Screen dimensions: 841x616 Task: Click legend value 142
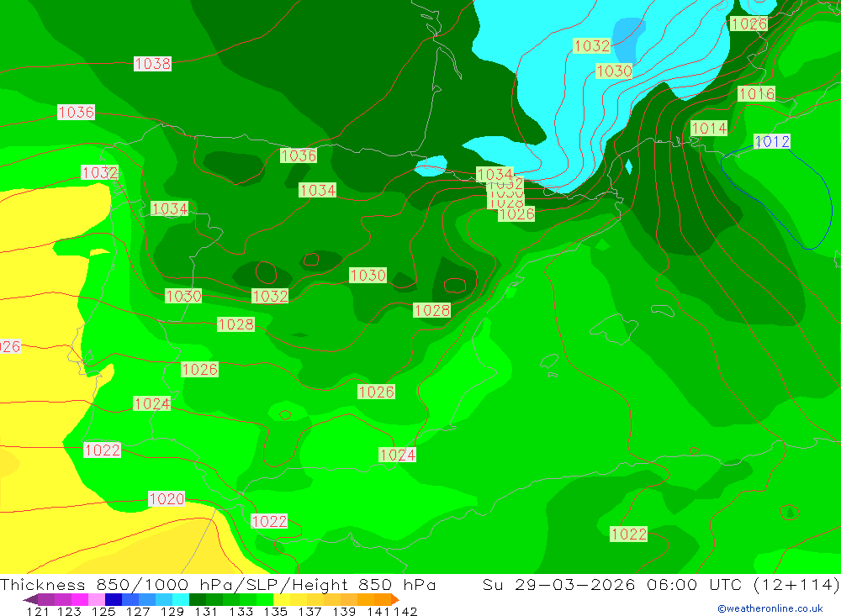coord(405,612)
